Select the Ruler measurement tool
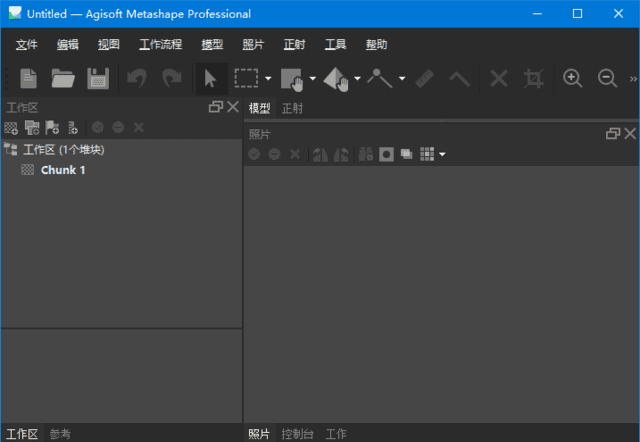Viewport: 640px width, 442px height. coord(424,78)
